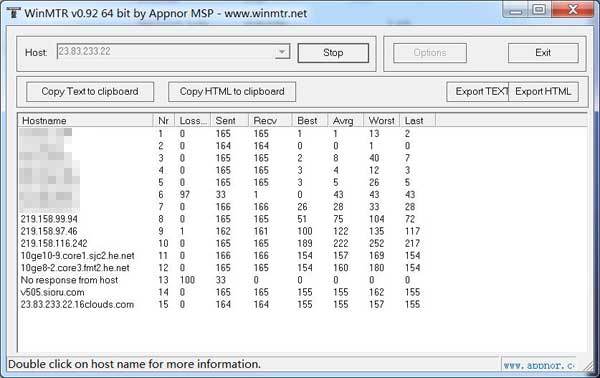Close the WinMTR window
The width and height of the screenshot is (600, 378).
(572, 10)
